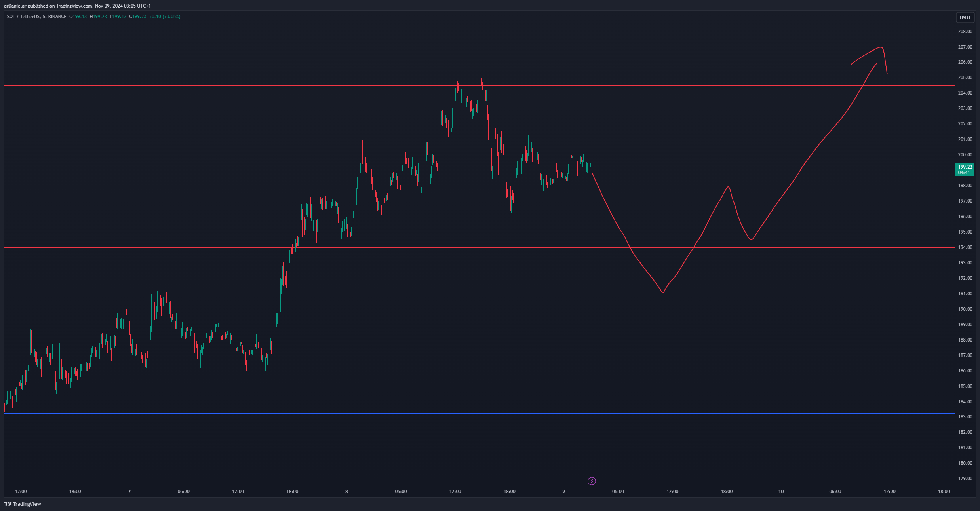Click the 179.00 price axis label
The image size is (980, 511).
[x=965, y=479]
